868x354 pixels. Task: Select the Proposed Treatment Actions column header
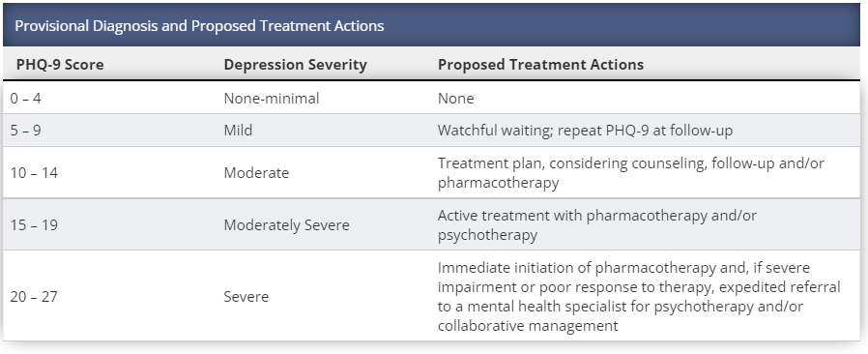click(540, 65)
